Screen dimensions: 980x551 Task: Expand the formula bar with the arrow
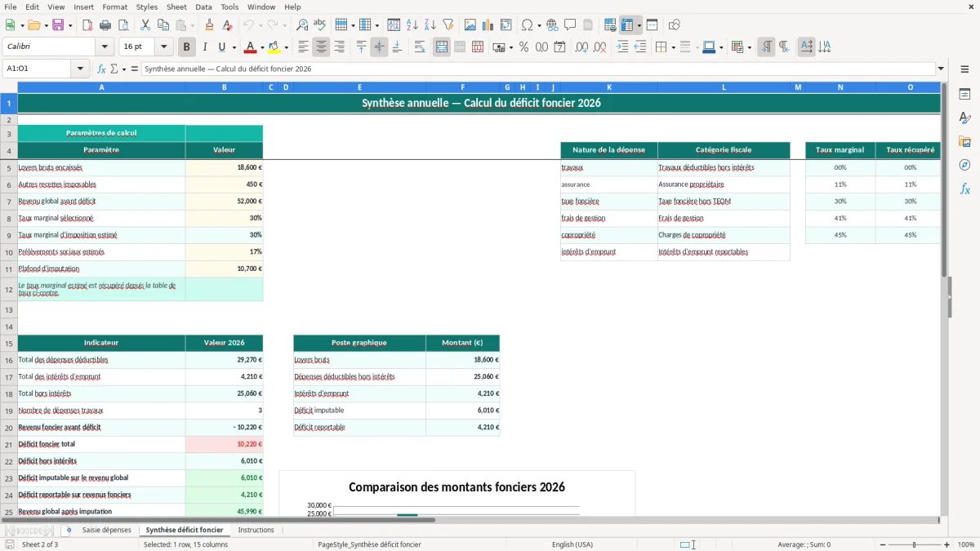[x=941, y=69]
